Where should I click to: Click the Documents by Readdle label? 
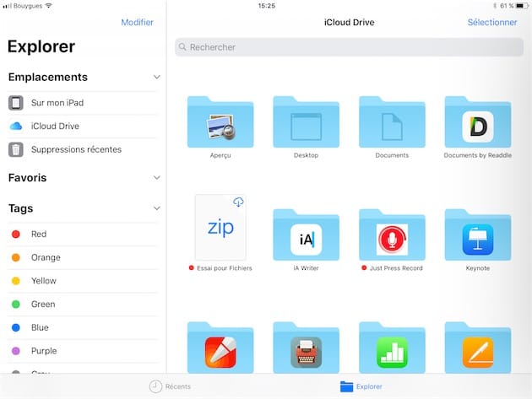point(478,155)
